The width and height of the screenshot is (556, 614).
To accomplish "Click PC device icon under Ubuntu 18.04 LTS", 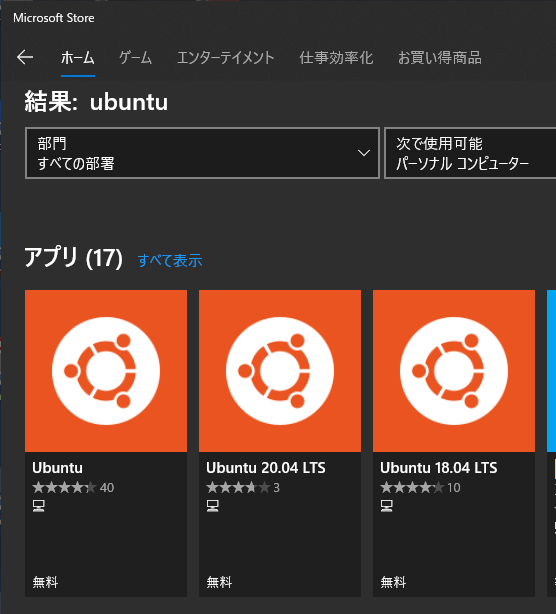I will click(x=386, y=506).
